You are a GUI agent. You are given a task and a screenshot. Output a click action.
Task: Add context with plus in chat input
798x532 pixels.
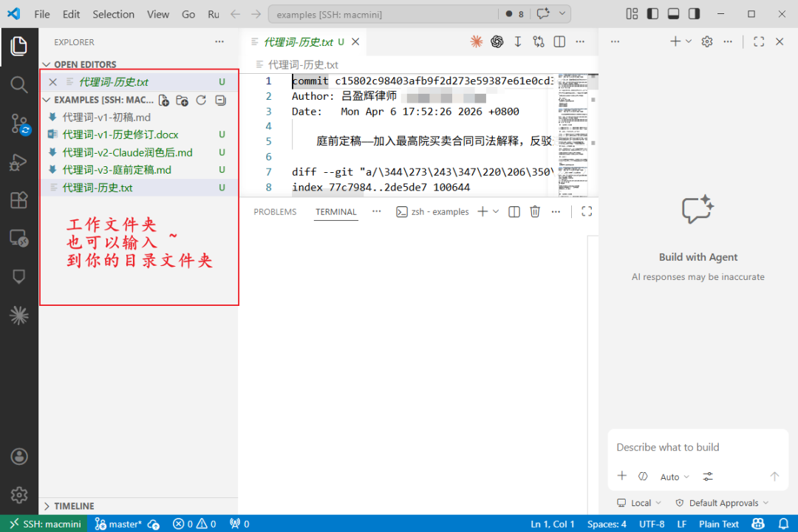[x=622, y=476]
